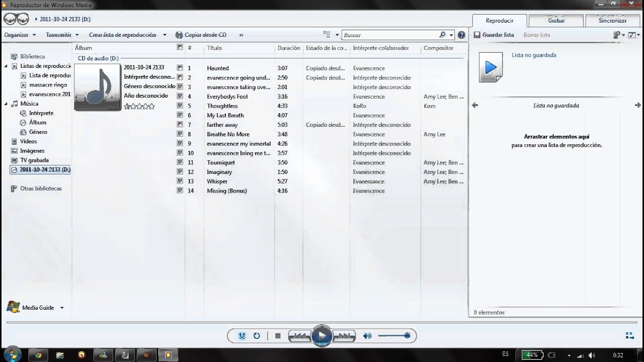Toggle checkbox for track 13 Whisper
644x362 pixels.
[180, 182]
